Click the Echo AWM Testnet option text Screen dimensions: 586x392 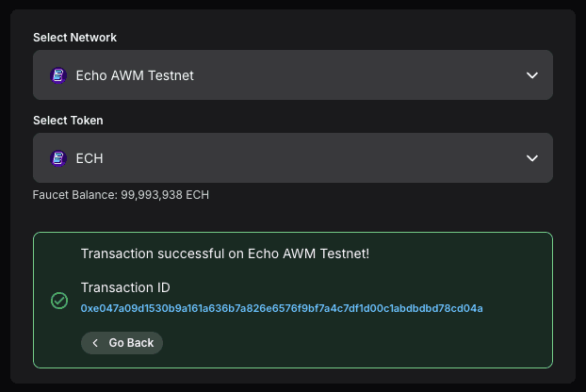[x=135, y=75]
